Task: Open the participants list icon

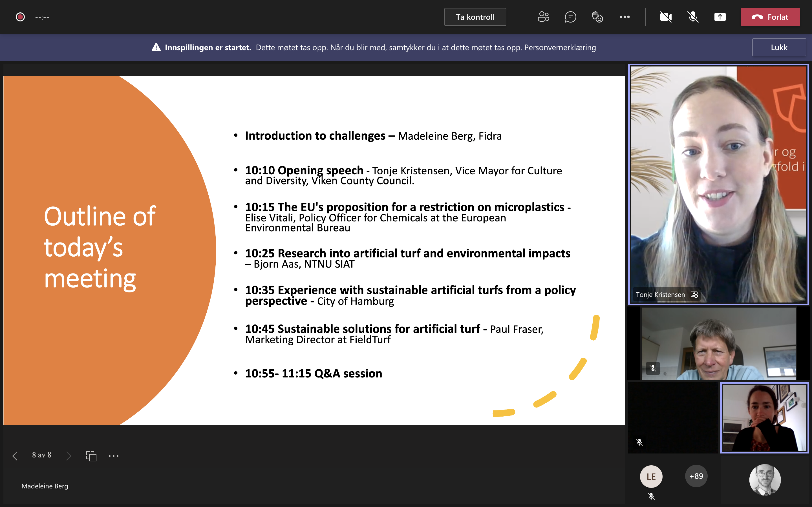Action: point(543,17)
